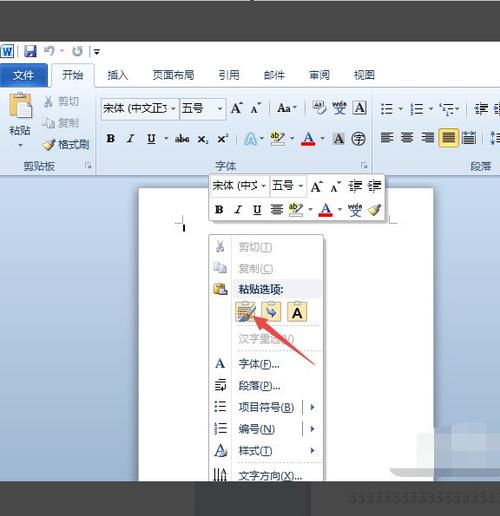Switch to the 插入 ribbon tab
This screenshot has height=516, width=500.
(118, 75)
